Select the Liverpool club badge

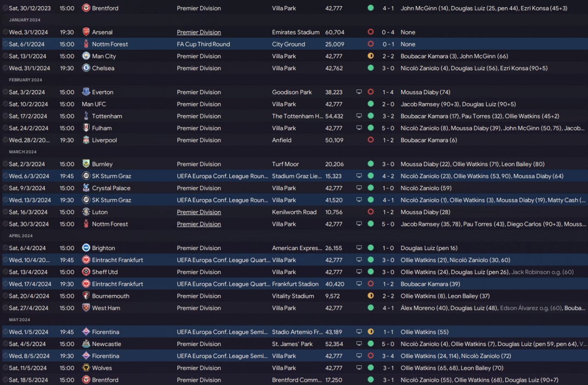86,140
